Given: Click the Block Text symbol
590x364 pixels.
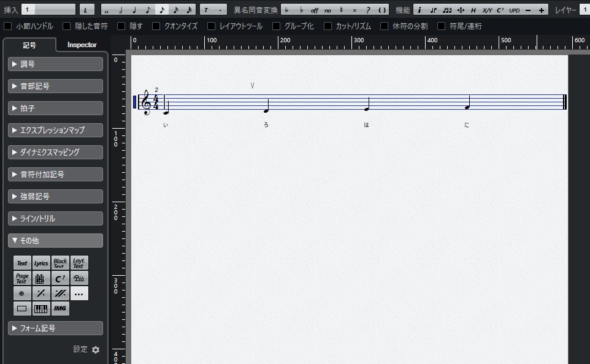Looking at the screenshot, I should pyautogui.click(x=60, y=264).
